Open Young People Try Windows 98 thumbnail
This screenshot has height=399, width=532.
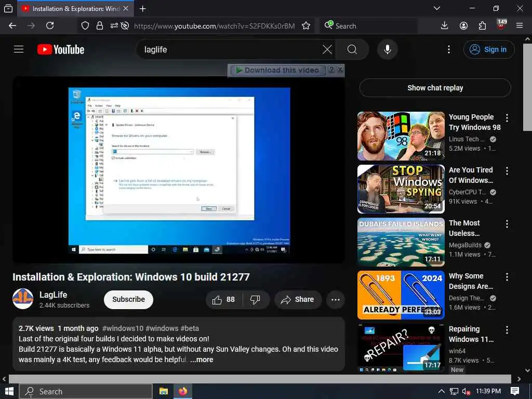[401, 136]
